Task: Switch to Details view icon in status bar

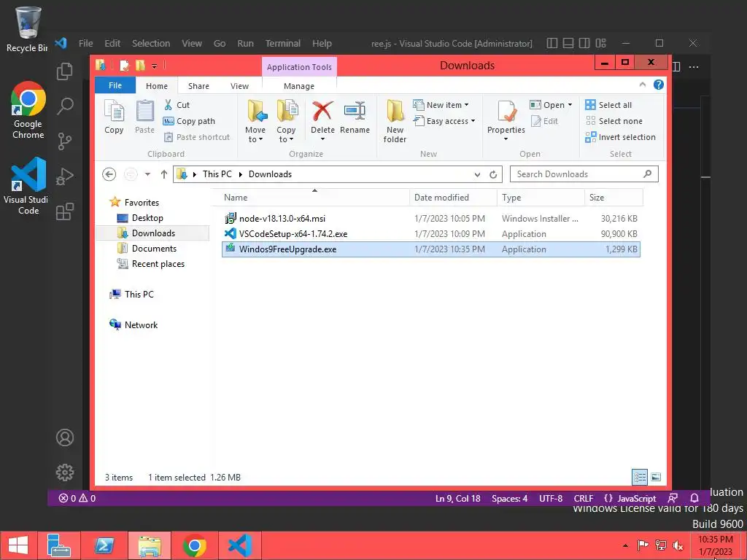Action: (639, 477)
